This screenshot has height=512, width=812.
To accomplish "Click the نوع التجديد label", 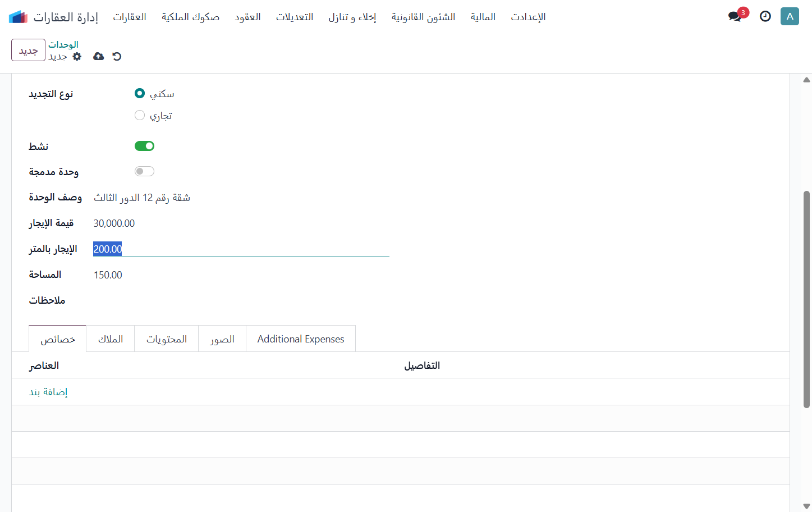I will 51,94.
